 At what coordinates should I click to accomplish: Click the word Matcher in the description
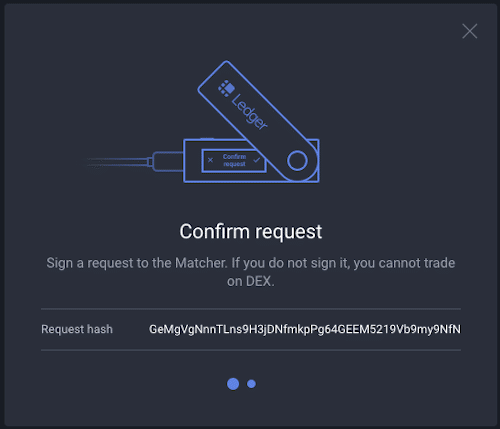(x=201, y=263)
